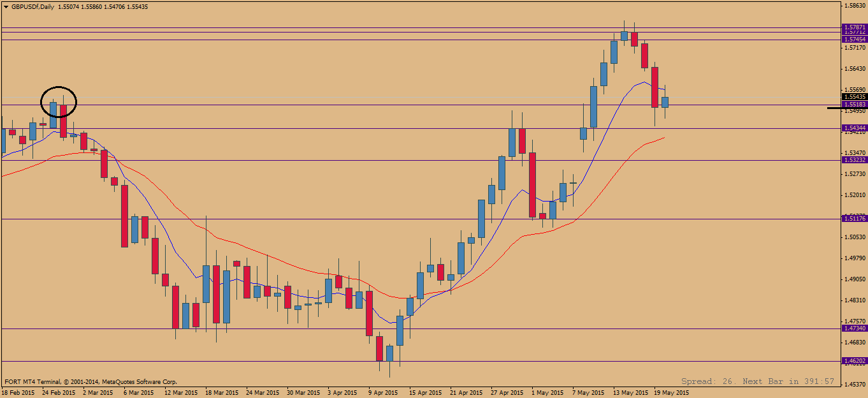Click the 1.57170 price scale value
Image resolution: width=868 pixels, height=398 pixels.
point(855,47)
